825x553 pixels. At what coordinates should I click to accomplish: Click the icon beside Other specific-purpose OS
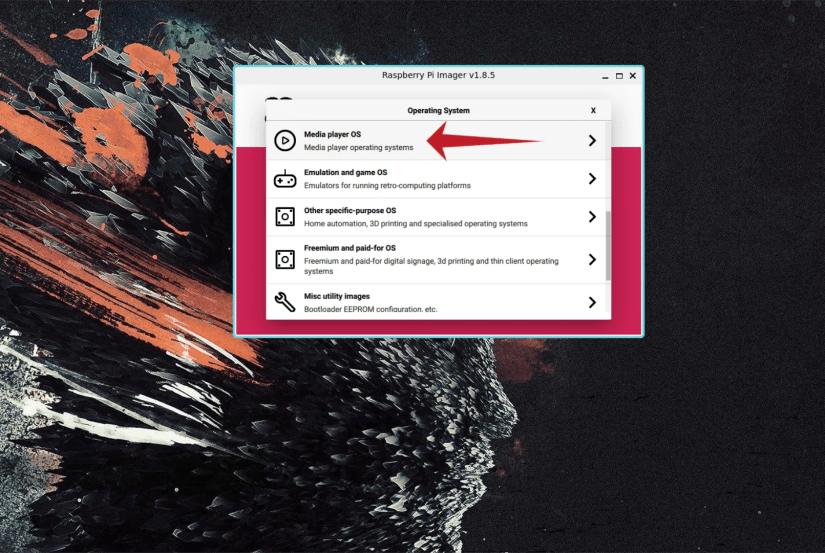pyautogui.click(x=285, y=217)
